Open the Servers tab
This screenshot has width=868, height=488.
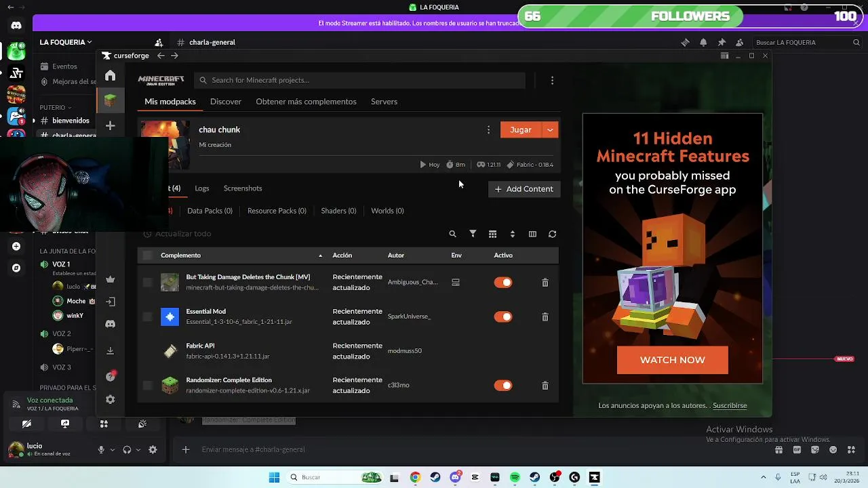click(384, 102)
